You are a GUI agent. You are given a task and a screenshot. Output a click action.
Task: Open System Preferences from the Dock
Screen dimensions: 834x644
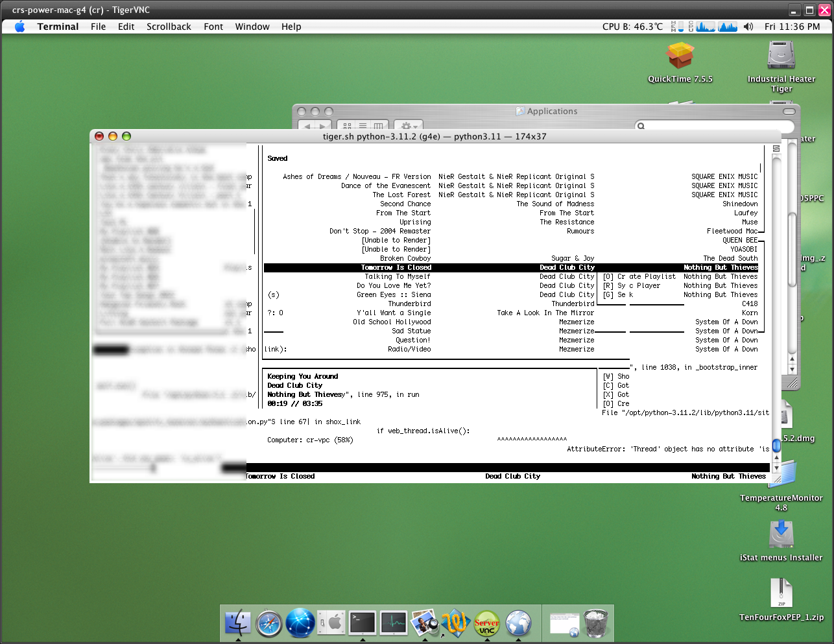331,623
